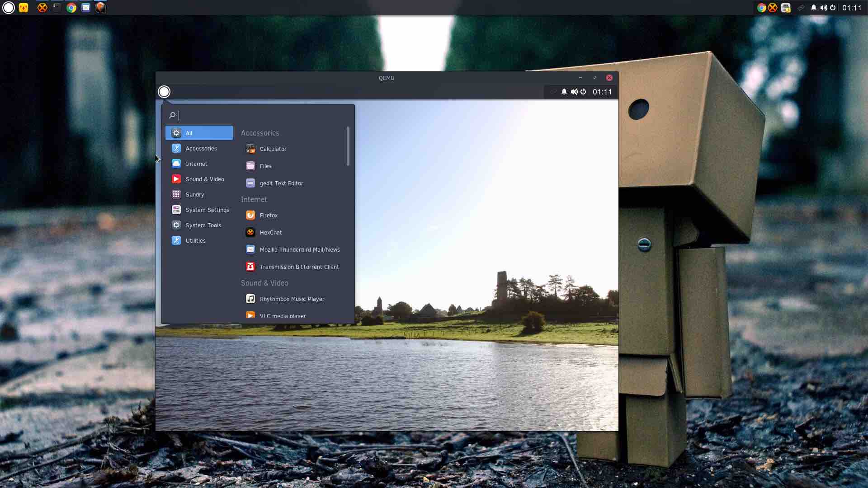
Task: Toggle the notification bell icon
Action: 563,92
